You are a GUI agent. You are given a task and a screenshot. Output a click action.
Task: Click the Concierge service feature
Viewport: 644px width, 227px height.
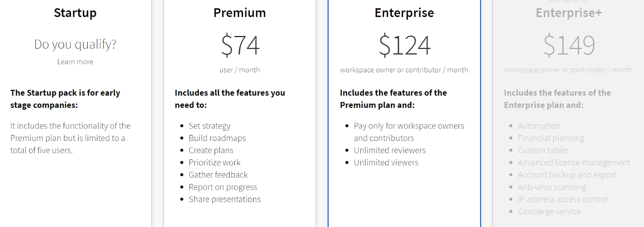[549, 212]
